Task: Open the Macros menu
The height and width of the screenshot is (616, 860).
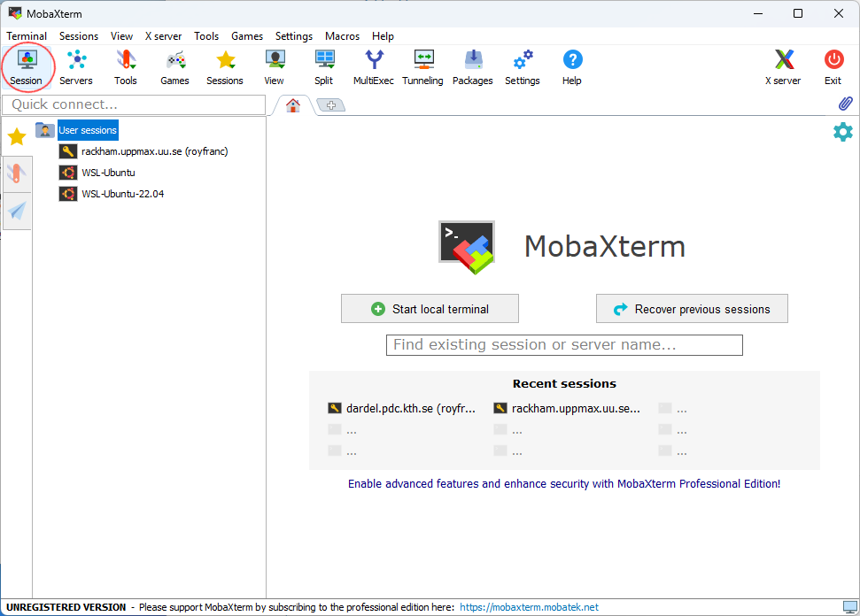Action: 342,36
